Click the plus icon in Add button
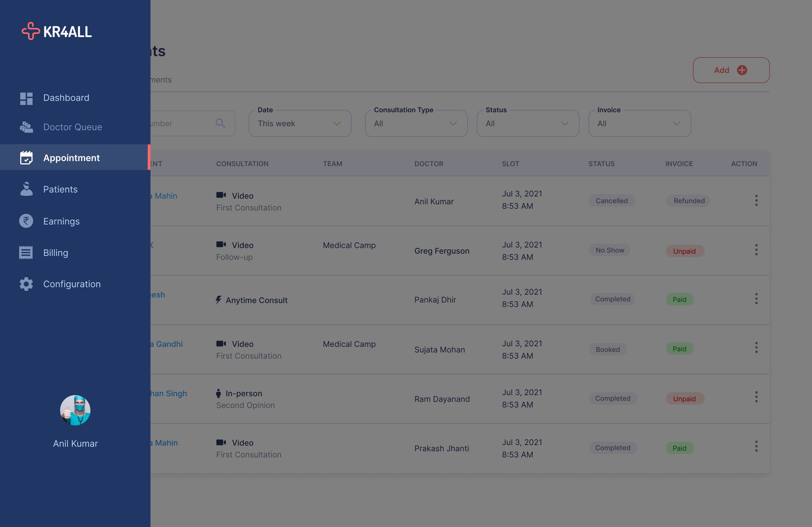Viewport: 812px width, 527px height. tap(742, 70)
